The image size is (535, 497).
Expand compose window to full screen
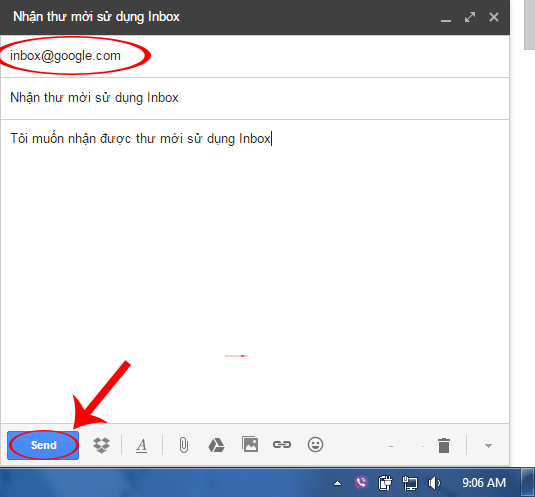click(x=470, y=17)
